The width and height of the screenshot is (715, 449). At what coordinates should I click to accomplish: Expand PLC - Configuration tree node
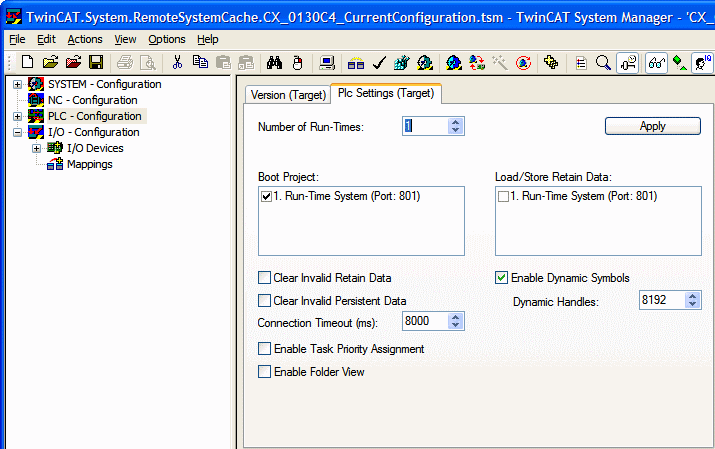point(17,116)
